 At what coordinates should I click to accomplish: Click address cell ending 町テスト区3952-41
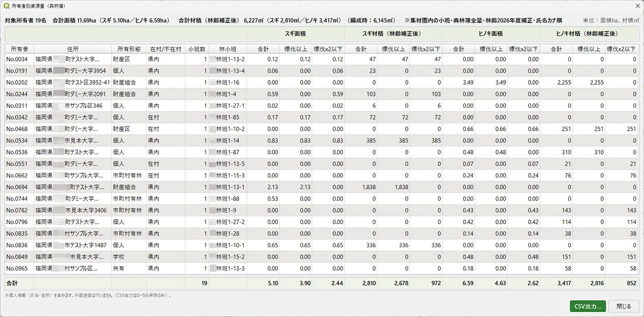point(72,83)
